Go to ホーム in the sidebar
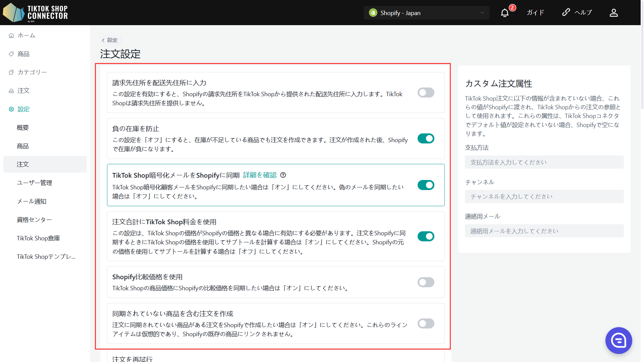The image size is (644, 362). click(x=26, y=36)
